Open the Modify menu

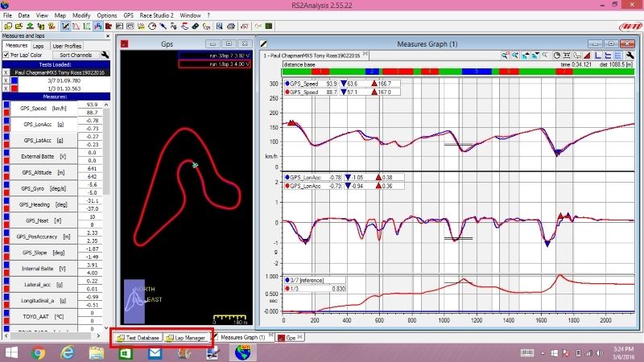point(81,15)
